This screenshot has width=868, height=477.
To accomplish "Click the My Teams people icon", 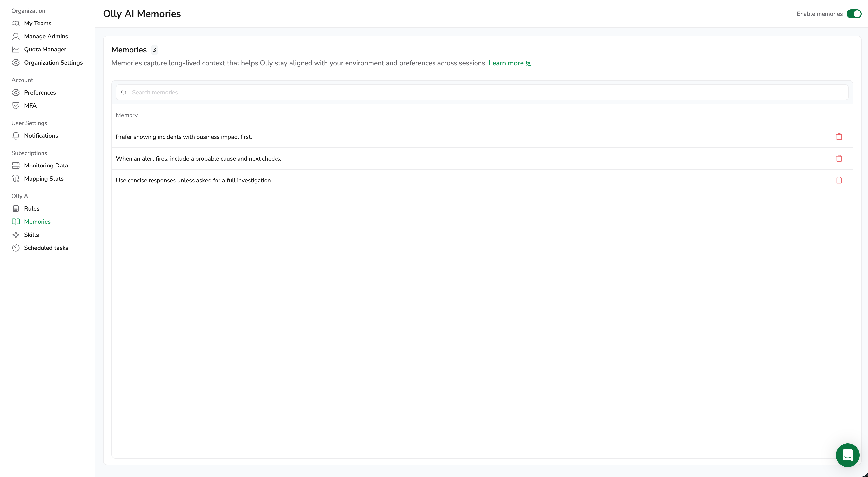I will (x=16, y=23).
